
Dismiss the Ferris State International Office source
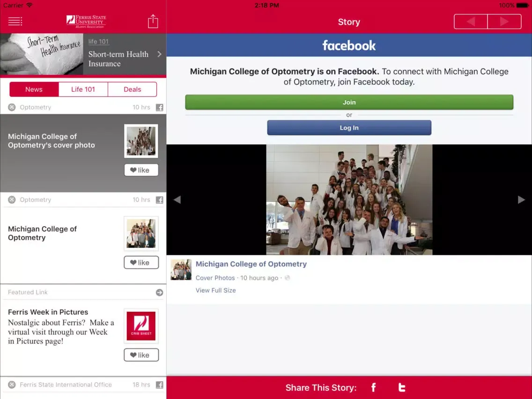click(12, 384)
